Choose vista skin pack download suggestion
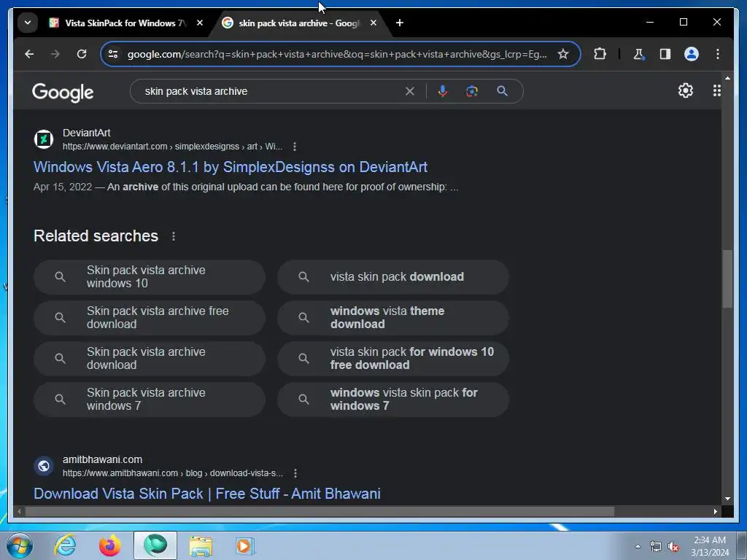Viewport: 747px width, 560px height. click(x=393, y=276)
